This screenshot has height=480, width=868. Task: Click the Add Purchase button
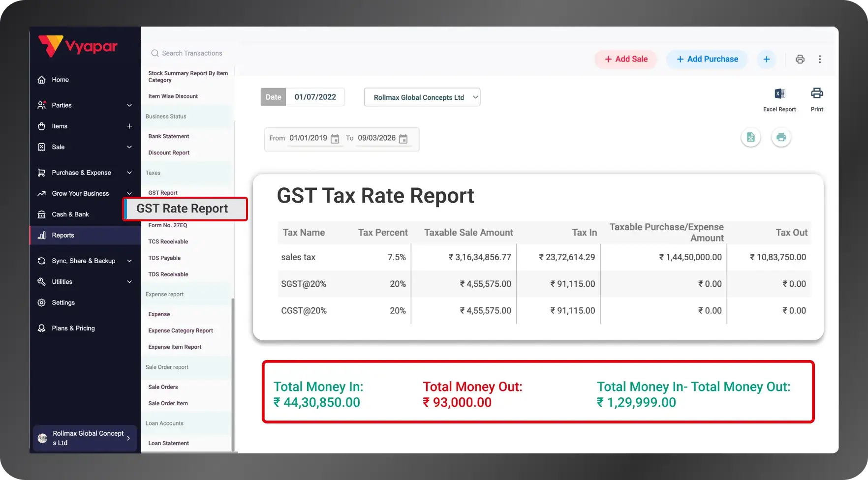pyautogui.click(x=707, y=59)
